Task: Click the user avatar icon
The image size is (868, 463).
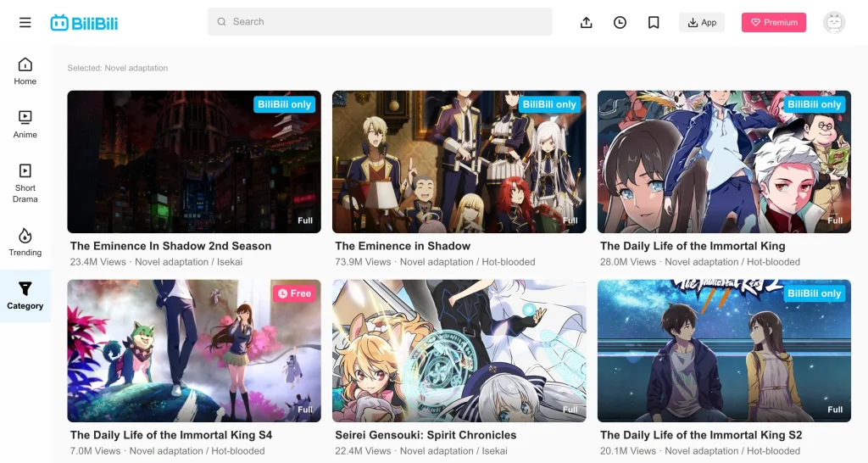Action: (x=834, y=23)
